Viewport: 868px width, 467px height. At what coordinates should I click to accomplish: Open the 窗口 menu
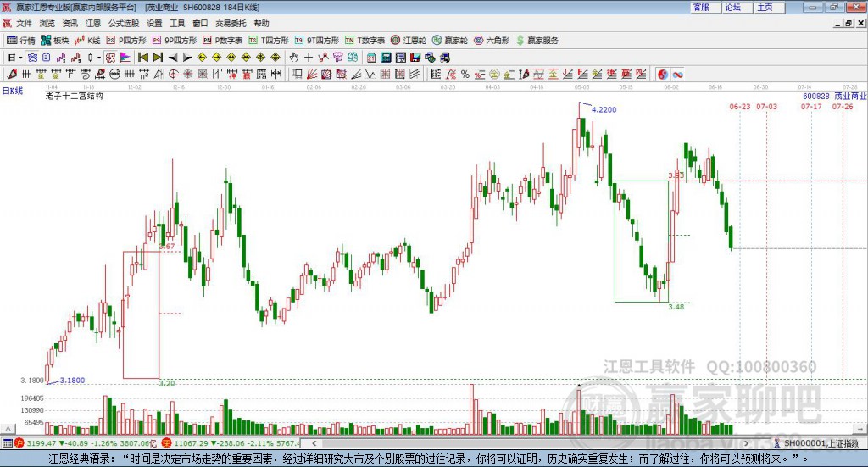point(200,23)
